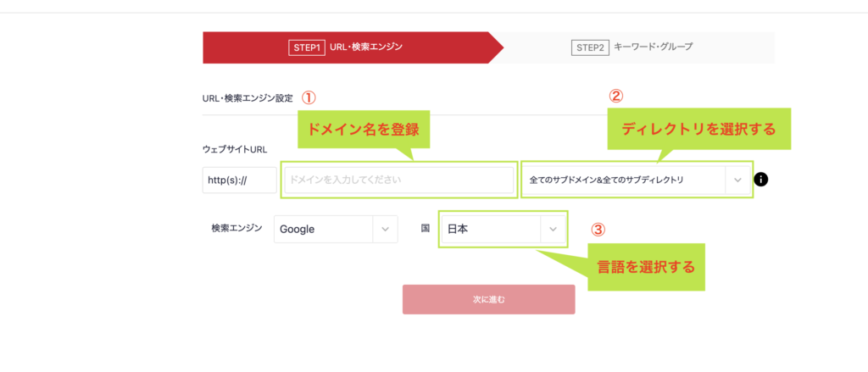This screenshot has height=372, width=868.
Task: Click the circled number ③ annotation
Action: click(598, 230)
